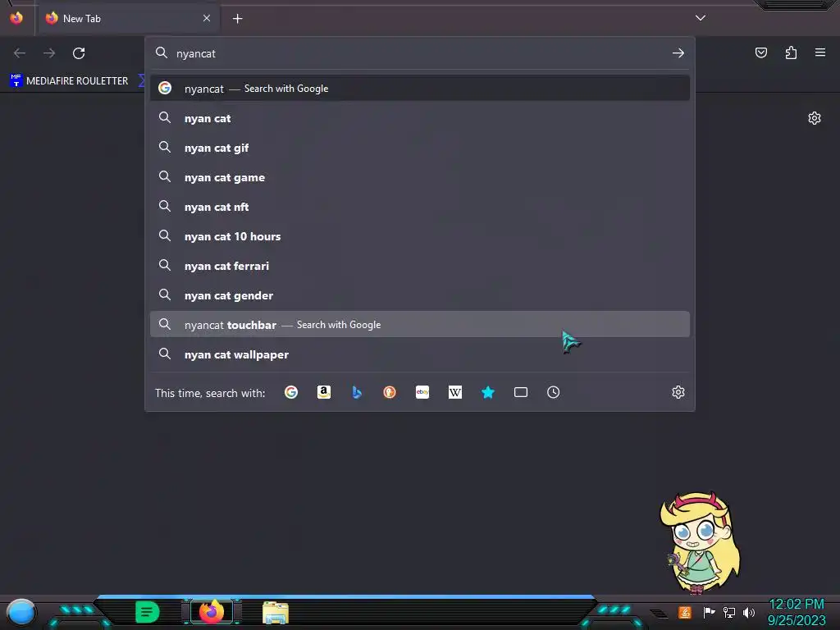Personalize New Tab with gear icon
The width and height of the screenshot is (840, 630).
click(815, 118)
